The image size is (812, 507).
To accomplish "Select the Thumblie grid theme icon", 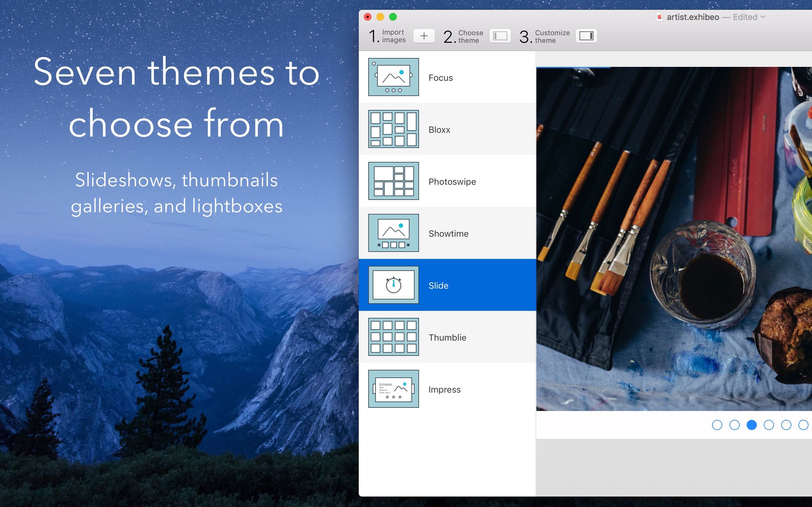I will pos(394,337).
